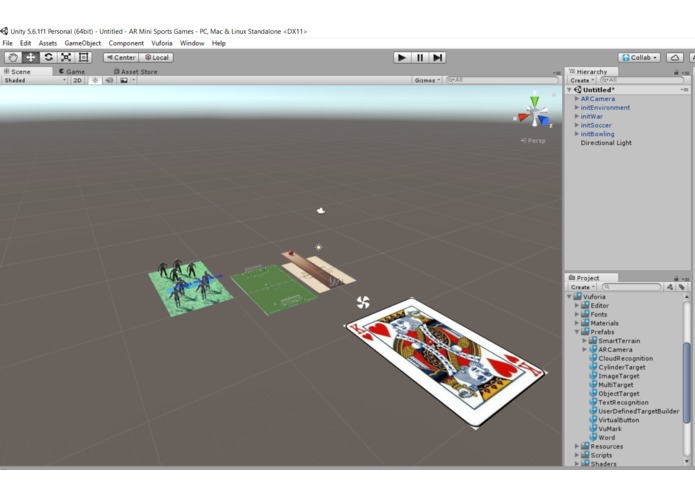This screenshot has width=695, height=494.
Task: Toggle the Persp projection label
Action: click(x=533, y=140)
